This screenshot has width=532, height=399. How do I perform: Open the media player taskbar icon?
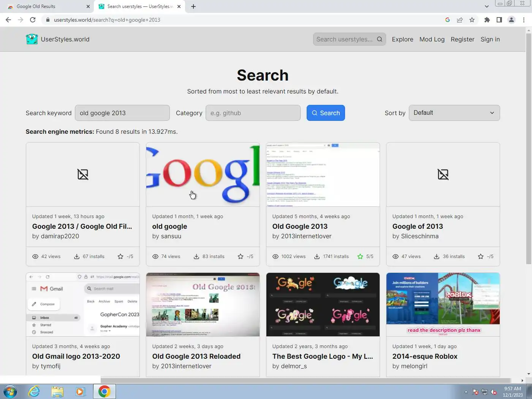coord(81,391)
